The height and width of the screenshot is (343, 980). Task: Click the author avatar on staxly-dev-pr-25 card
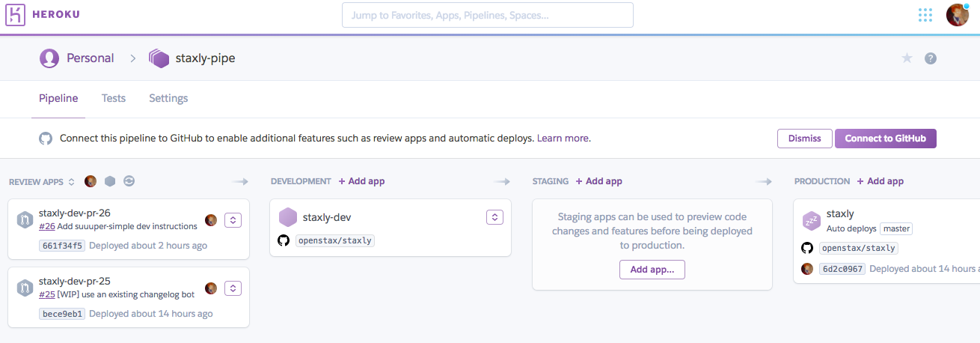point(211,288)
